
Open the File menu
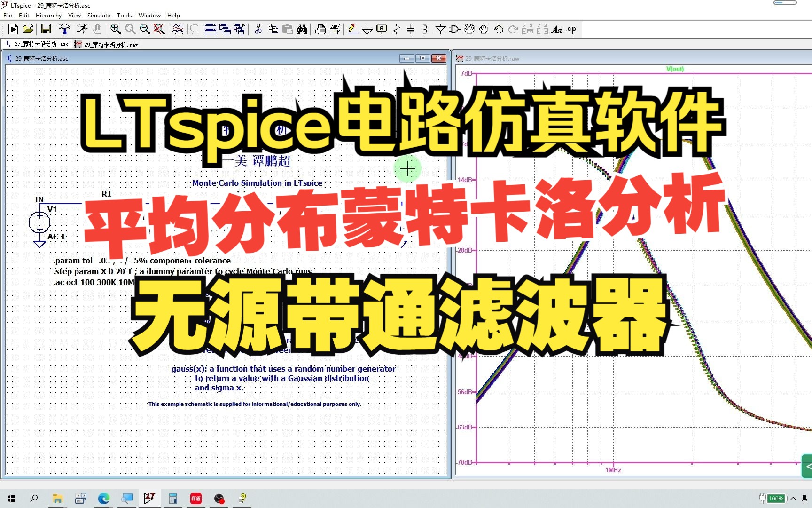point(8,15)
